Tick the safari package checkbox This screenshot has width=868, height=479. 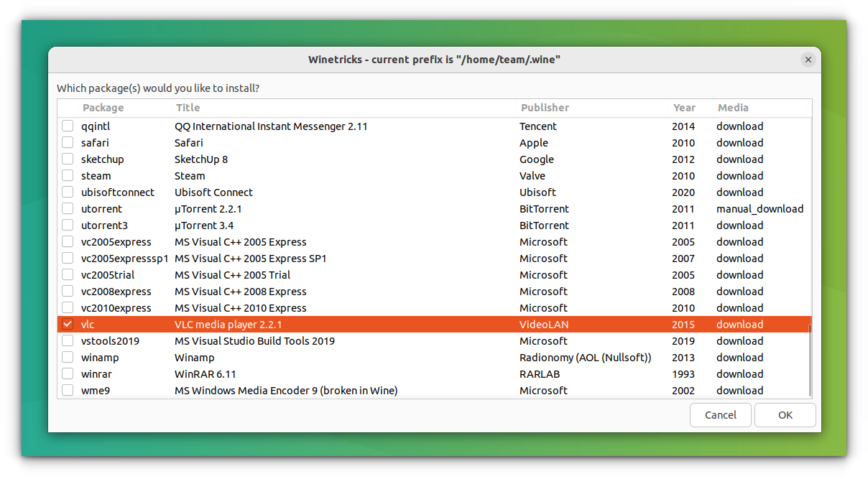[x=68, y=143]
